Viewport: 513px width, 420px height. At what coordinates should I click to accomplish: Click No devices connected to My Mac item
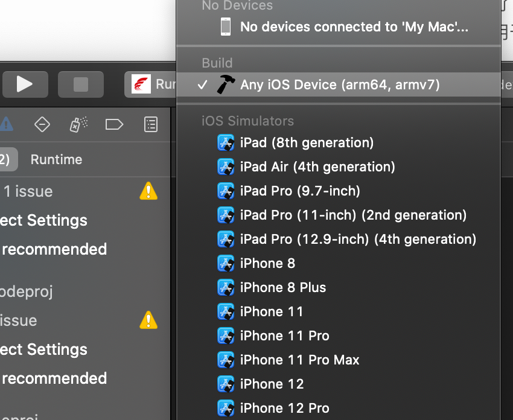[354, 27]
